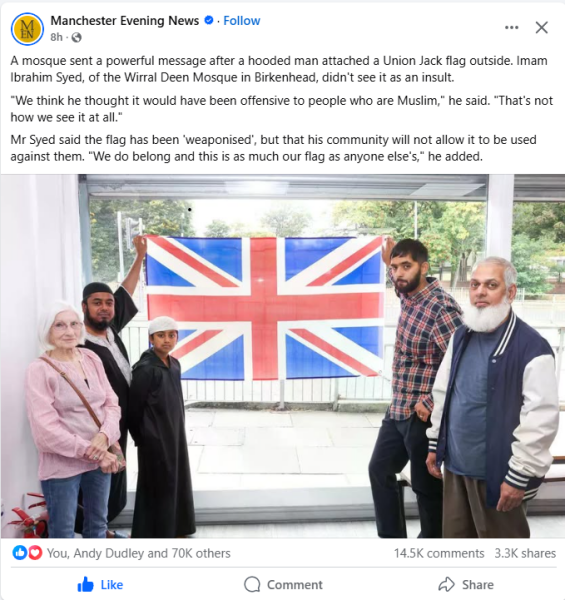Viewport: 565px width, 600px height.
Task: Follow the Manchester Evening News page
Action: coord(241,21)
